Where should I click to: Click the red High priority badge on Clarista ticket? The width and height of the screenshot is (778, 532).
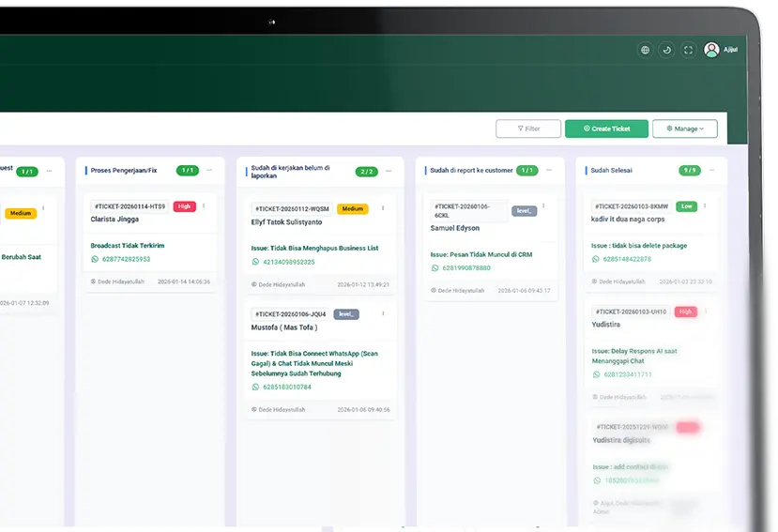[184, 206]
